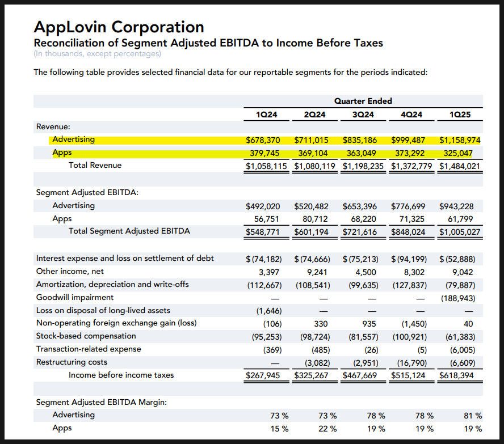Select the '1Q25' column header
504x444 pixels.
coord(460,115)
